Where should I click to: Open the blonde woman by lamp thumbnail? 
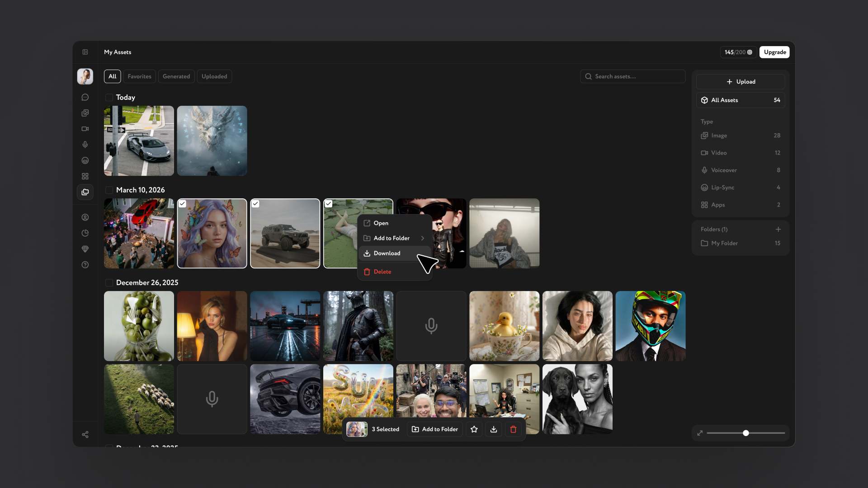coord(212,326)
